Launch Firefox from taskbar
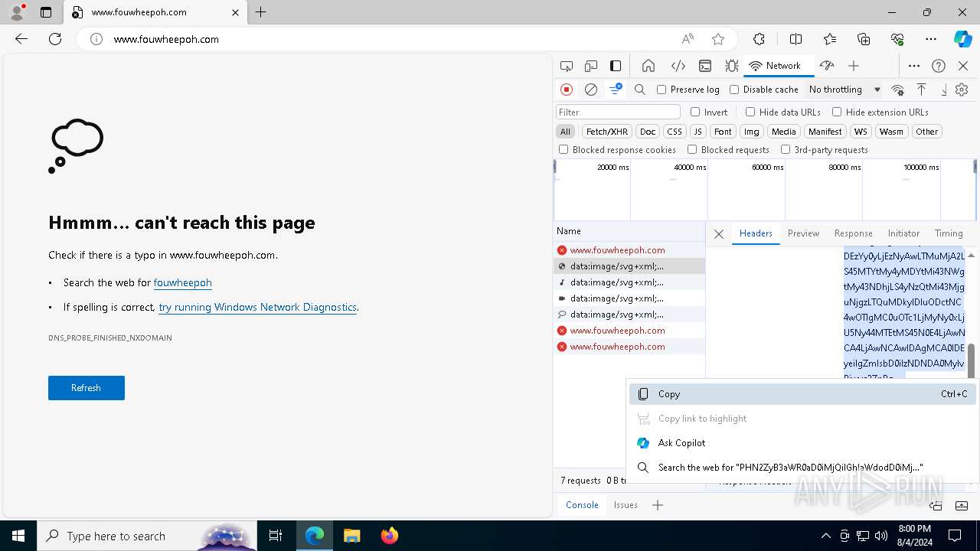Image resolution: width=980 pixels, height=551 pixels. click(x=389, y=536)
